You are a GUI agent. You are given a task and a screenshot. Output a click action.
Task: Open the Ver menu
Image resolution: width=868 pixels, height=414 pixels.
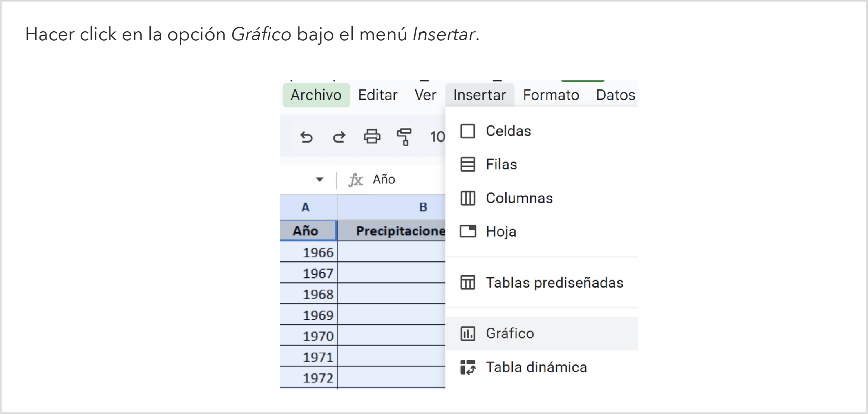coord(425,95)
